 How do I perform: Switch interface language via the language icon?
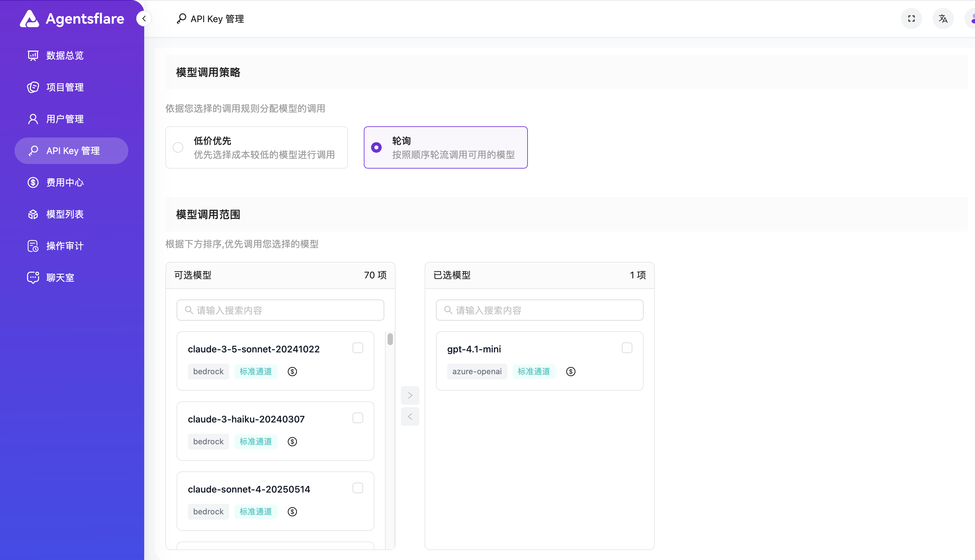[943, 18]
